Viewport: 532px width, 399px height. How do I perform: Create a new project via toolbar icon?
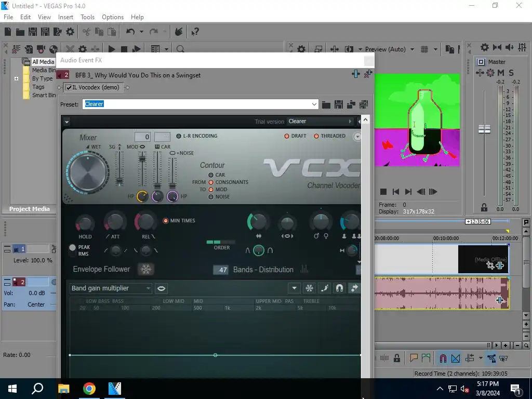click(x=8, y=32)
